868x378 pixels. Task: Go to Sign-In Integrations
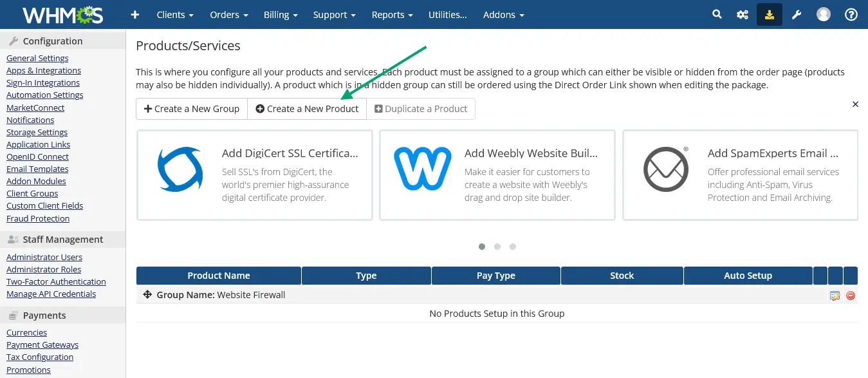coord(43,82)
